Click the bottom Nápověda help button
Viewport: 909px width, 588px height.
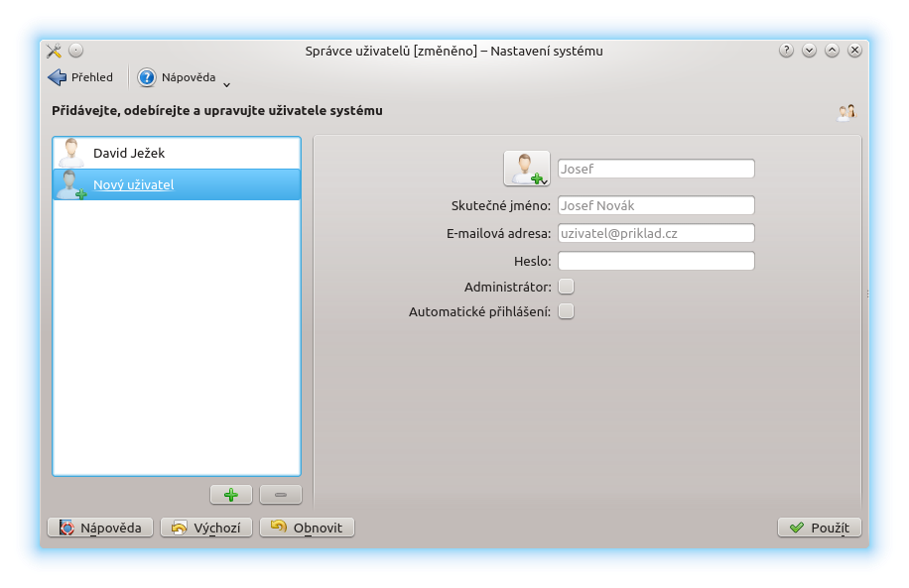click(x=100, y=528)
